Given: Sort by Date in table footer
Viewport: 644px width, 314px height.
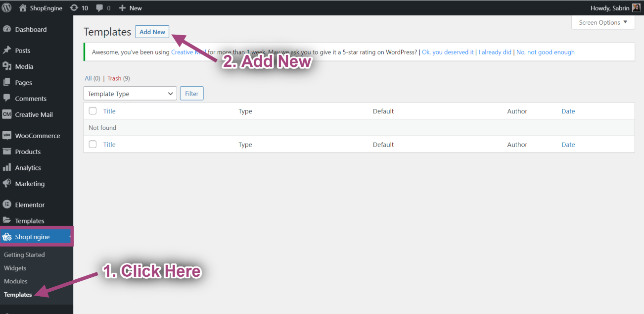Looking at the screenshot, I should (568, 145).
